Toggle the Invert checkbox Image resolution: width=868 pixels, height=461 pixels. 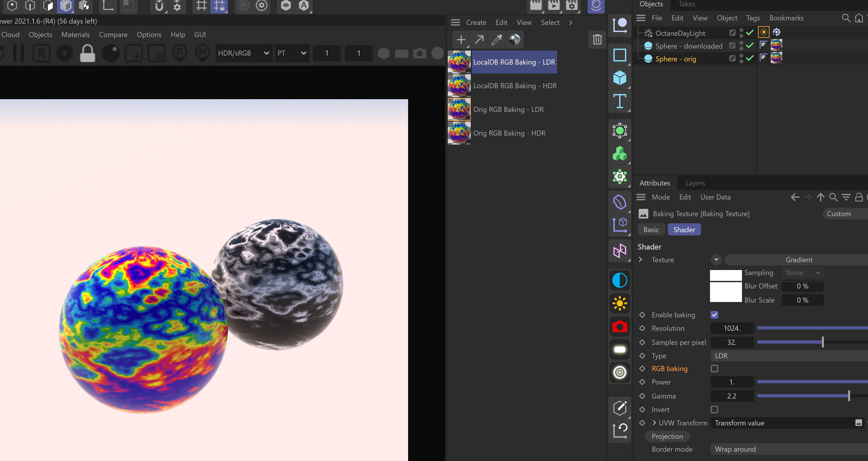(x=714, y=409)
